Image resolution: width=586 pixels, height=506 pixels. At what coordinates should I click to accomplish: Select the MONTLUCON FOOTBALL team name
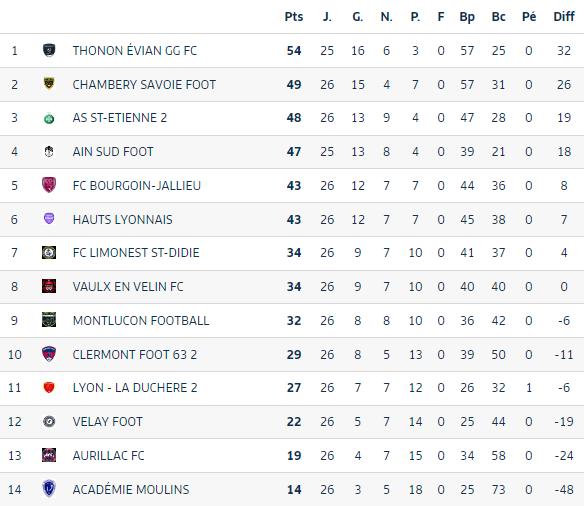coord(141,321)
